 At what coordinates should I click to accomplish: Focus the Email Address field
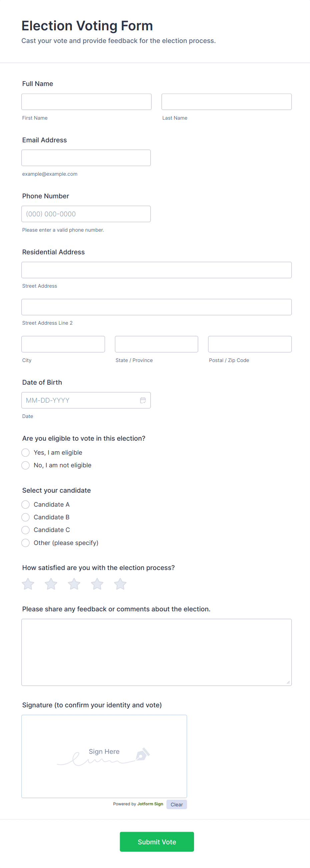[x=86, y=158]
